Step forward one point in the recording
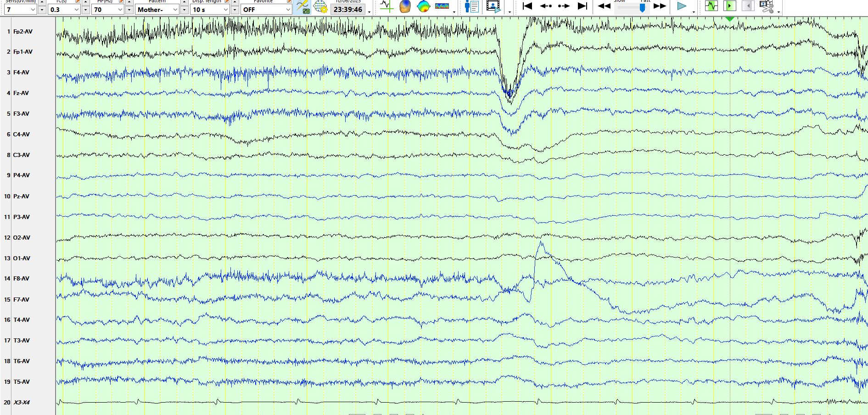The height and width of the screenshot is (415, 868). click(564, 6)
